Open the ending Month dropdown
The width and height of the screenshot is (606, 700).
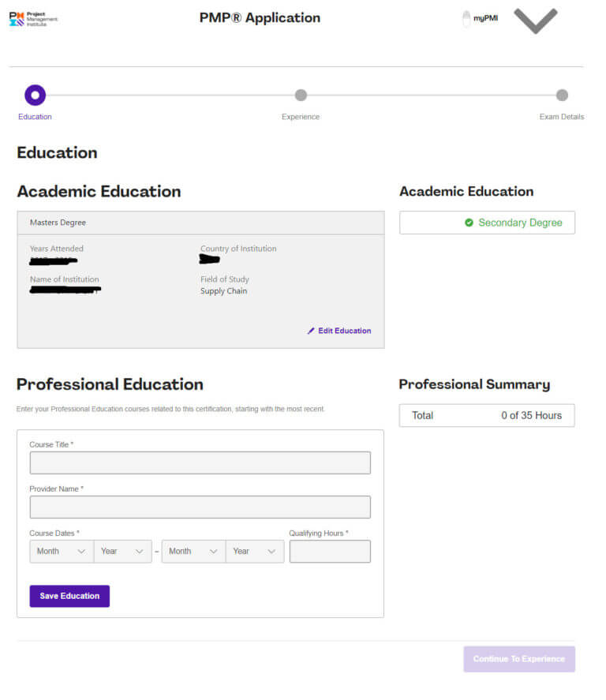pos(192,551)
